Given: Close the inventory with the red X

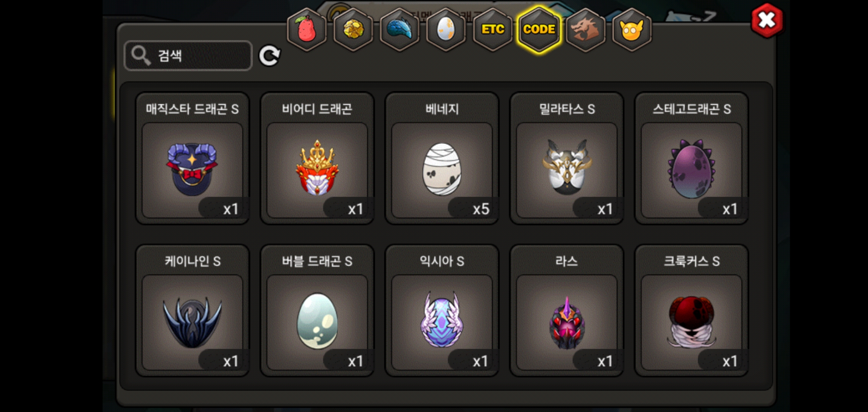Looking at the screenshot, I should click(767, 21).
